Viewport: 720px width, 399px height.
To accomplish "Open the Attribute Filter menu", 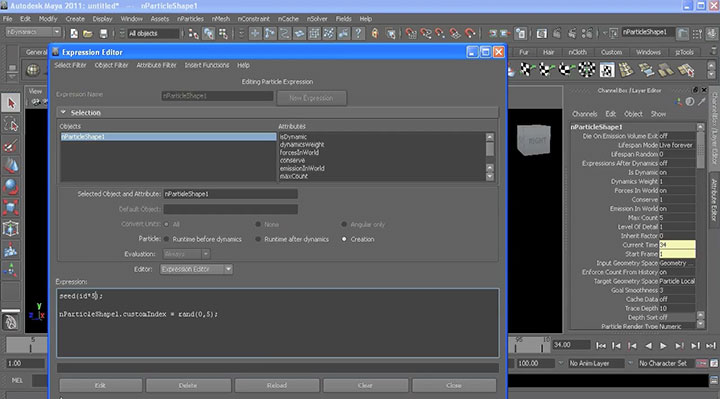I will 156,65.
